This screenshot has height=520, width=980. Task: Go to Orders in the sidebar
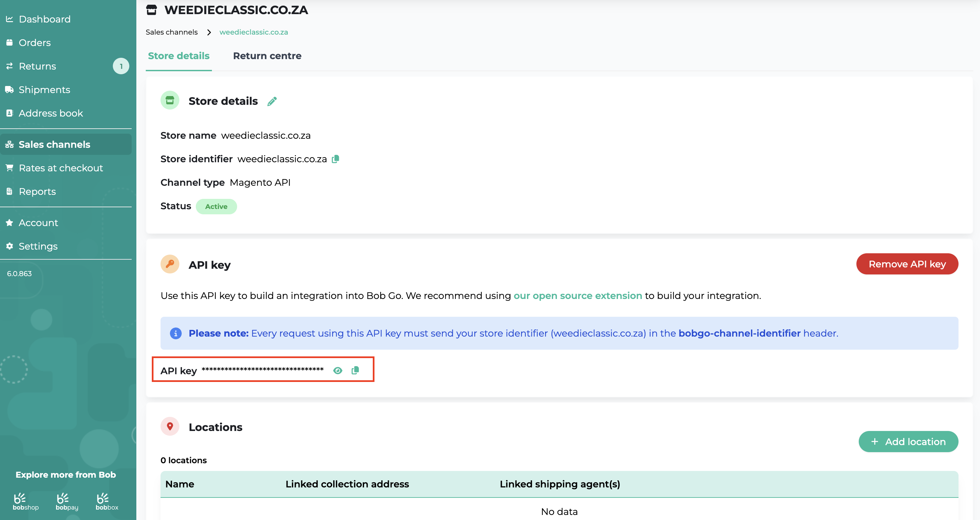pos(35,43)
